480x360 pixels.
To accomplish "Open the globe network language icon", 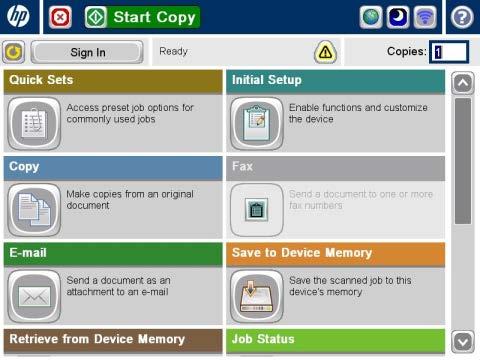I will [x=371, y=17].
